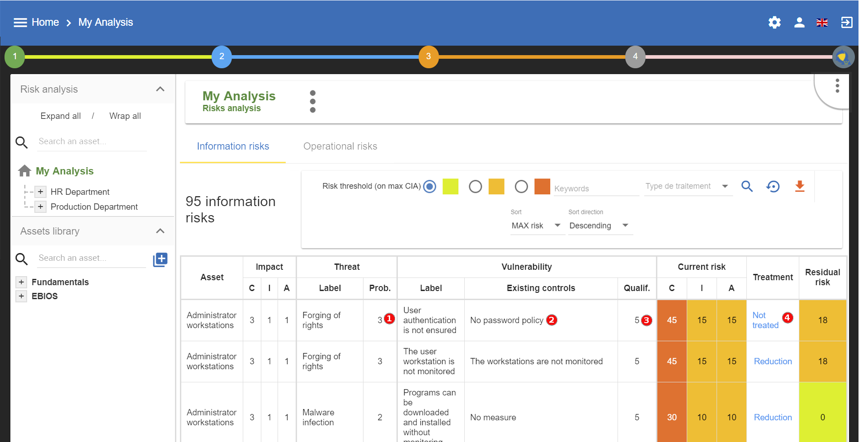Image resolution: width=868 pixels, height=442 pixels.
Task: Click the risk search magnifier icon
Action: (747, 186)
